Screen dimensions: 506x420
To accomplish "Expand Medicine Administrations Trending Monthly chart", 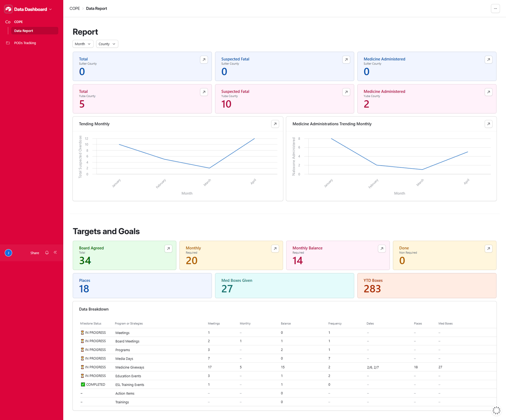I will tap(489, 124).
